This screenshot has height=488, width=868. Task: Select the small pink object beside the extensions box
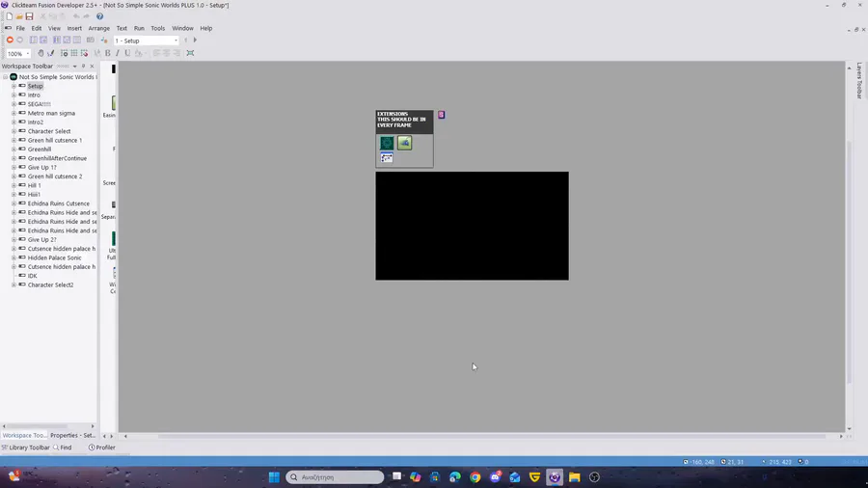pyautogui.click(x=441, y=115)
